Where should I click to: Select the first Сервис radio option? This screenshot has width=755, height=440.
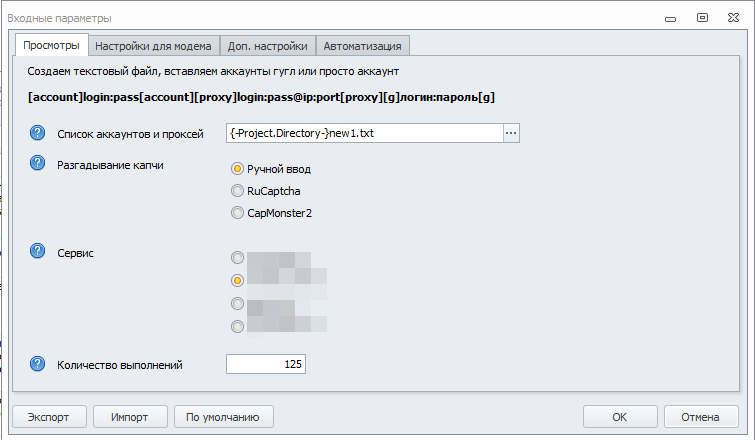pyautogui.click(x=237, y=258)
